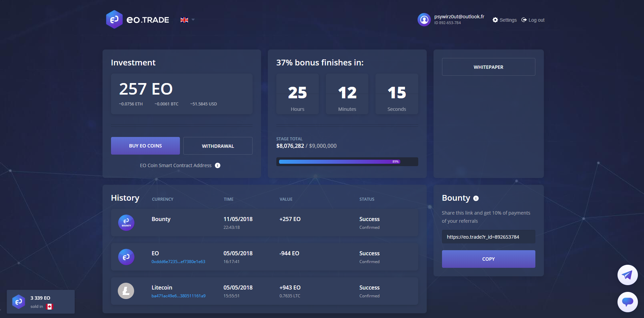Click the +943 EO value cell
Screen dimensions: 644x318
click(290, 287)
